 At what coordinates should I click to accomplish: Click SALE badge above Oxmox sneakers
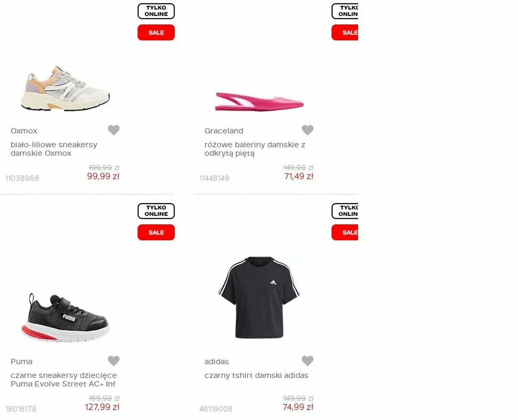(156, 32)
